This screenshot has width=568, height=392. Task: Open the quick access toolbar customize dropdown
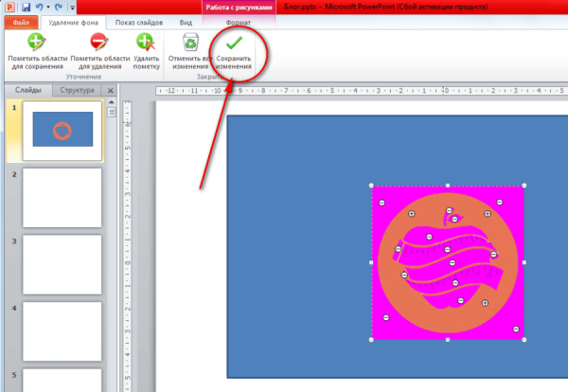73,8
